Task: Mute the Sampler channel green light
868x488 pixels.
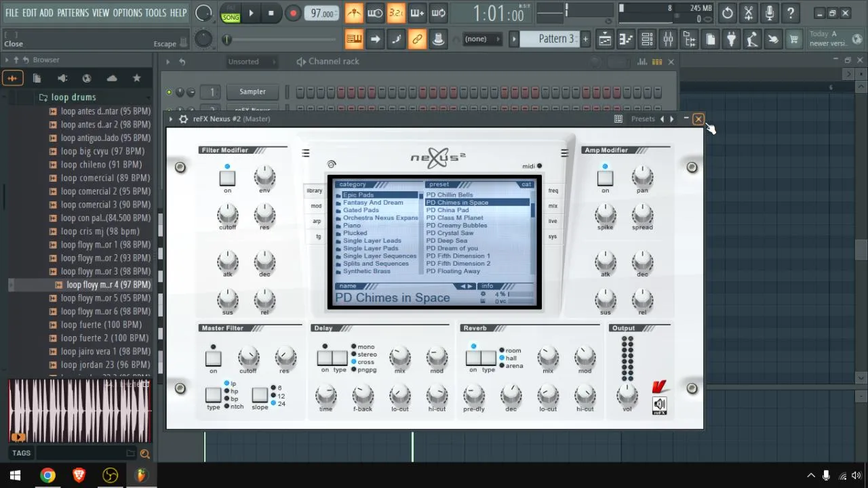Action: coord(170,91)
